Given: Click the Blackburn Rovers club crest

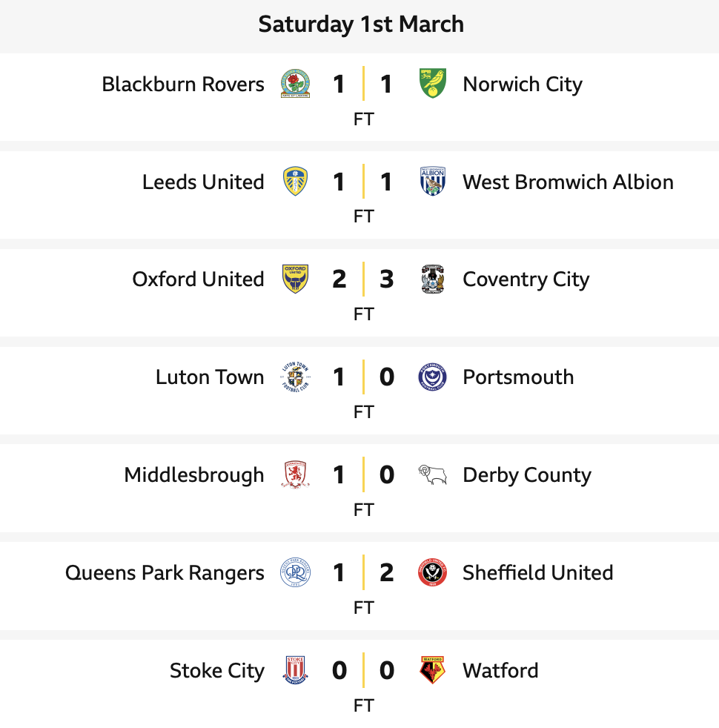Looking at the screenshot, I should pyautogui.click(x=295, y=84).
